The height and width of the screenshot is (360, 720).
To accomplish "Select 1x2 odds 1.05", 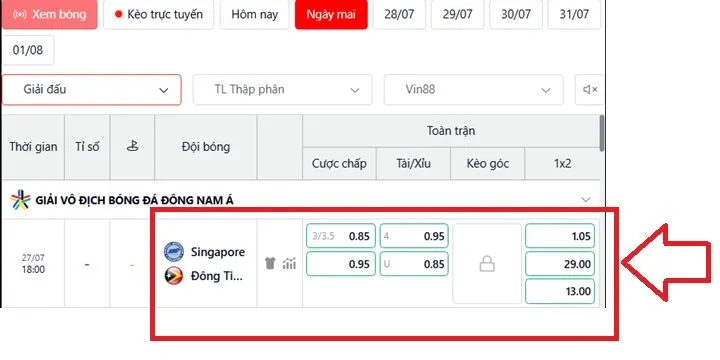I will [x=560, y=236].
